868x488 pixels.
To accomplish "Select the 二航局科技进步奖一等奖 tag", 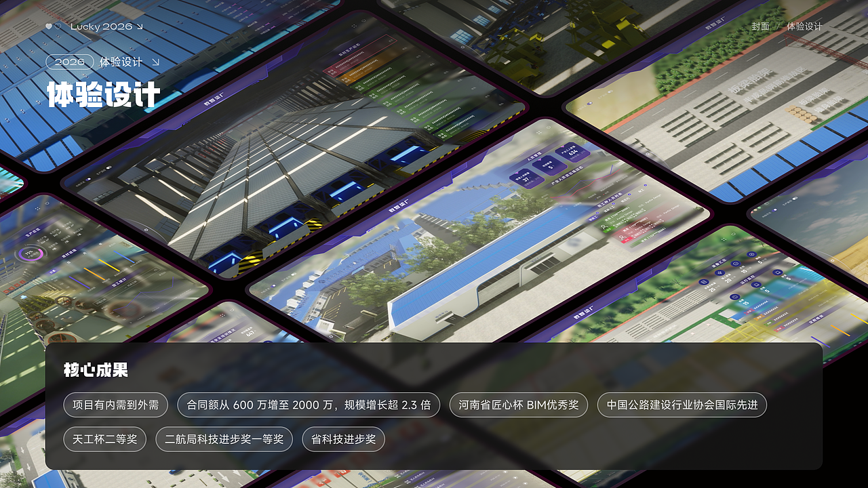I will click(224, 439).
